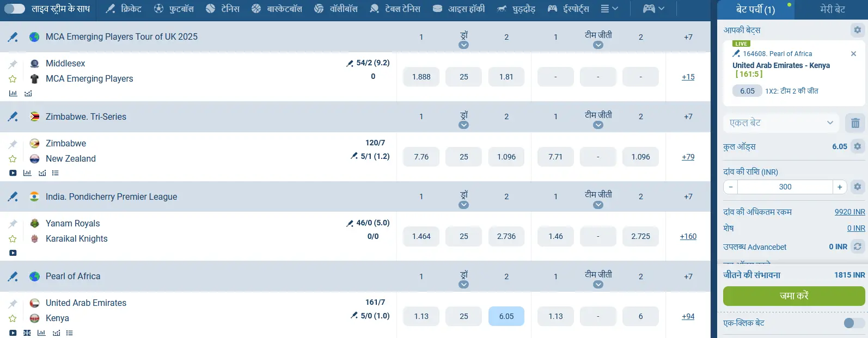Decrease stake with the minus stepper
Viewport: 868px width, 338px height.
coord(730,187)
